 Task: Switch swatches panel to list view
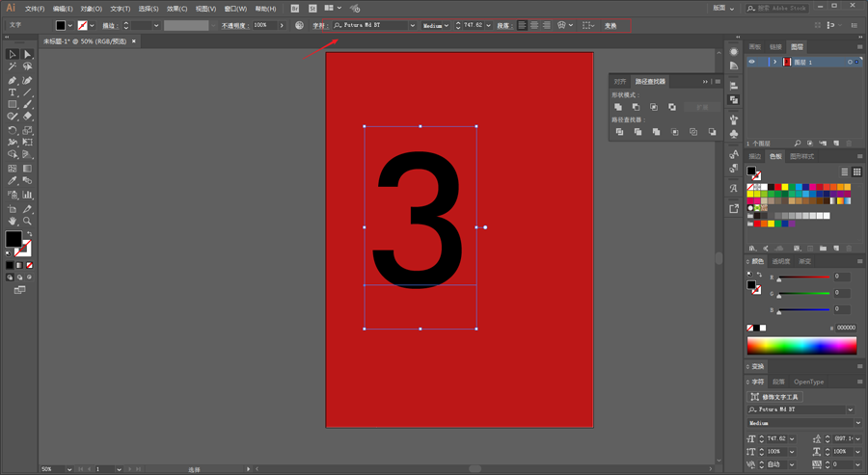tap(845, 172)
